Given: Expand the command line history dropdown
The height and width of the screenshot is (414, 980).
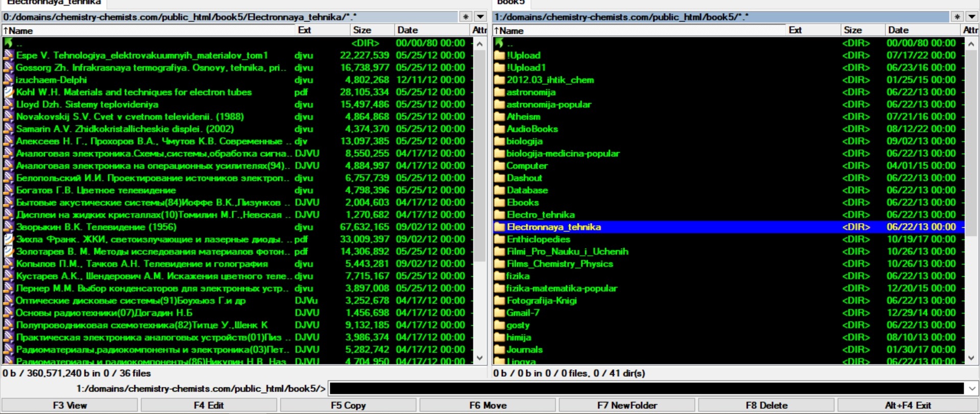Looking at the screenshot, I should tap(972, 388).
